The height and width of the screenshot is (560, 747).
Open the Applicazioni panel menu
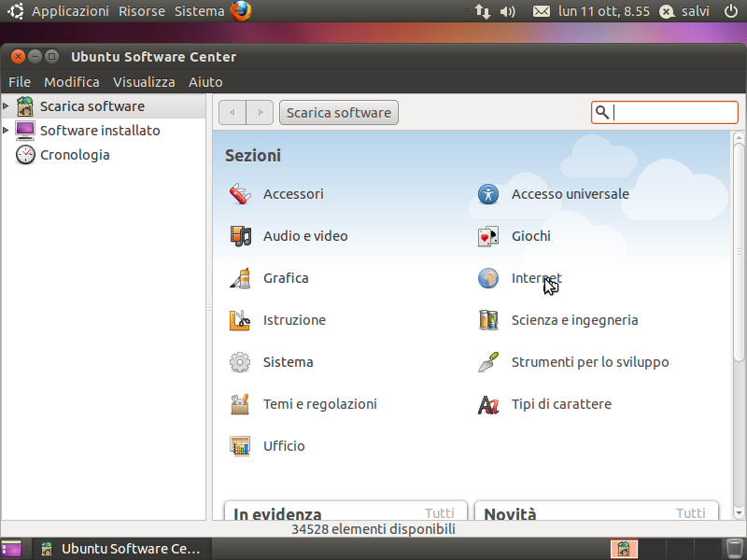point(70,11)
